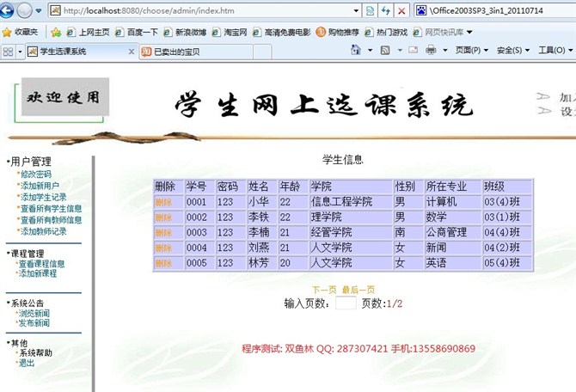The image size is (576, 392).
Task: Click the browser Forward arrow button
Action: (x=25, y=10)
